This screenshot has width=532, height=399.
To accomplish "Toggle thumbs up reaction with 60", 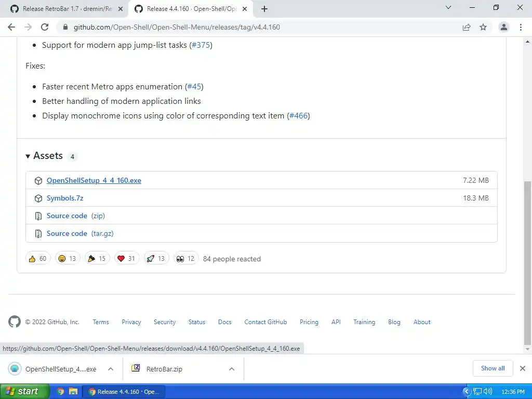I will pyautogui.click(x=38, y=259).
